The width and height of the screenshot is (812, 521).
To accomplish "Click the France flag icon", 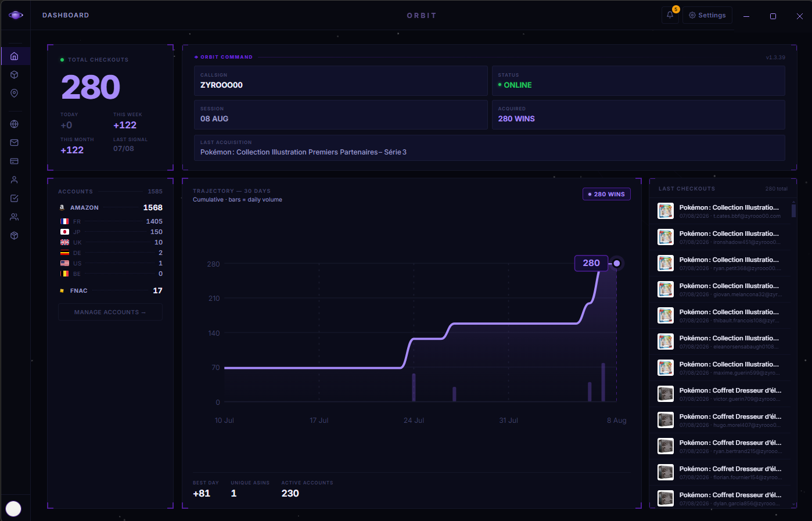I will tap(64, 221).
